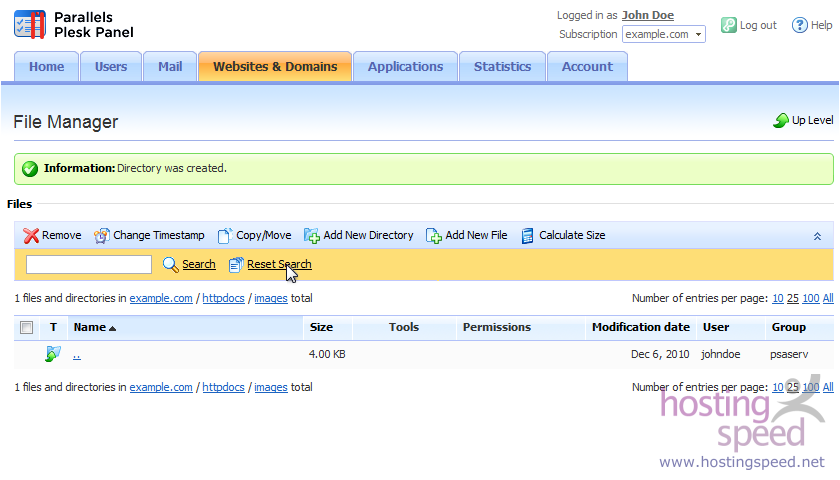This screenshot has width=840, height=480.
Task: Click the green checkmark information icon
Action: point(30,169)
